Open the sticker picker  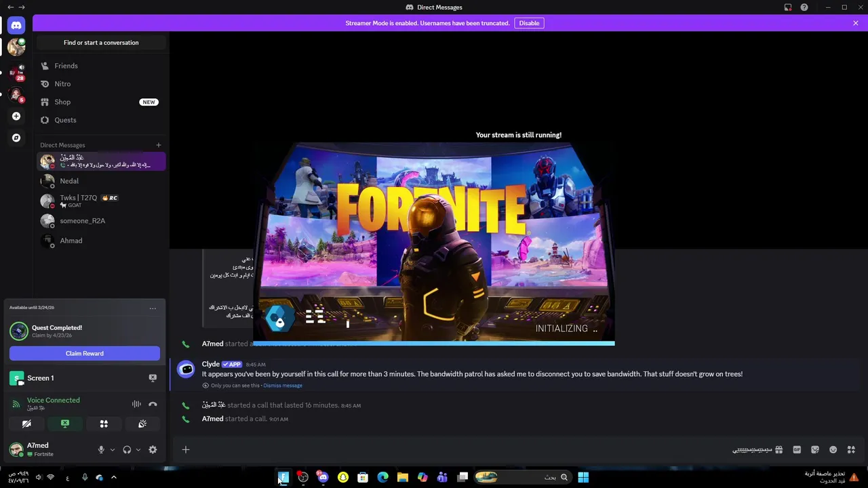pyautogui.click(x=815, y=449)
